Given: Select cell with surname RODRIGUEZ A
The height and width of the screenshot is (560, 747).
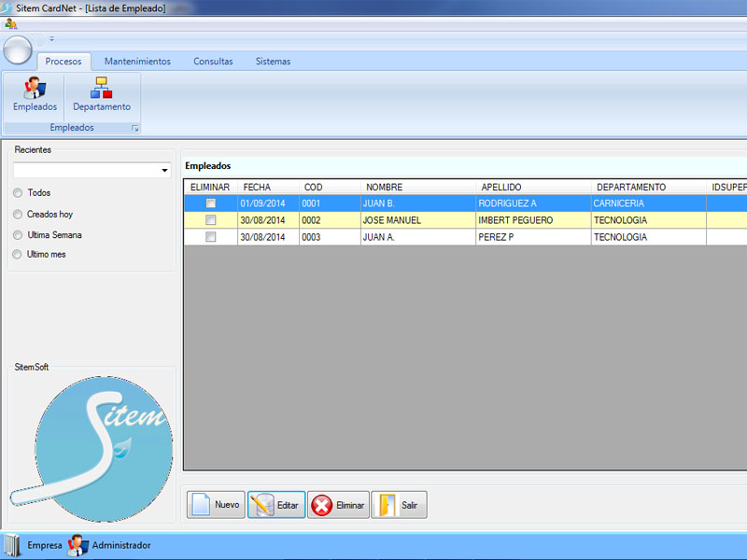Looking at the screenshot, I should 533,203.
